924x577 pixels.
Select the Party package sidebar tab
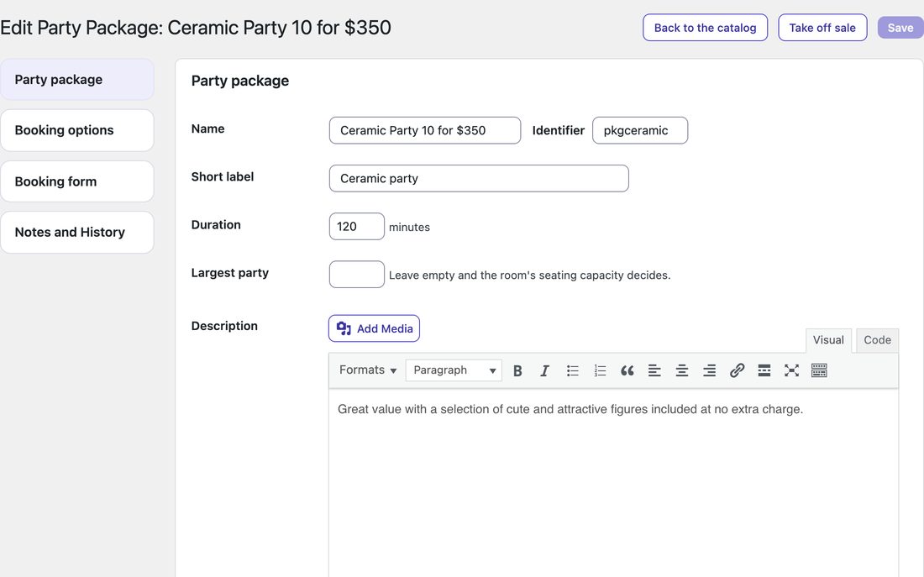[77, 80]
